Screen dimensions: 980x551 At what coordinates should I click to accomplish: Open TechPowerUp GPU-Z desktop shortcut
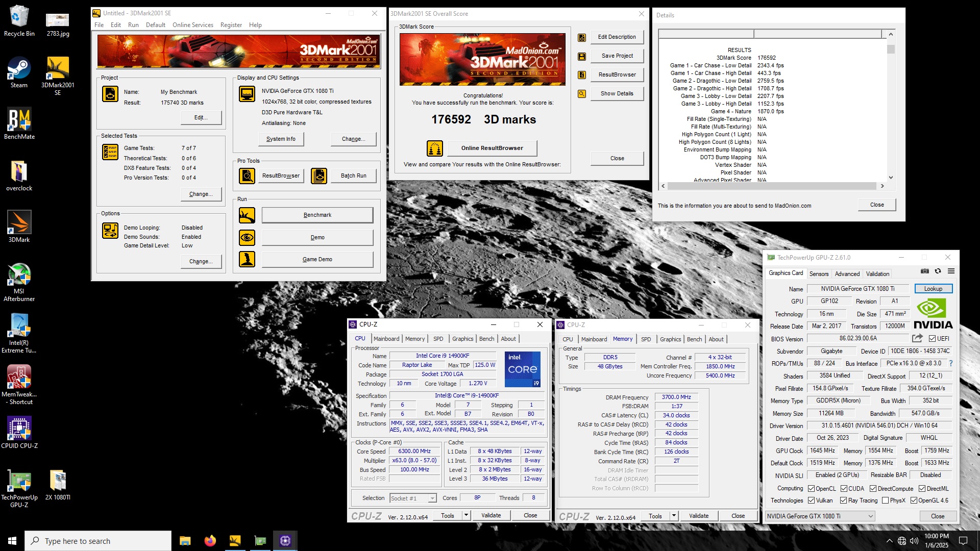(19, 488)
